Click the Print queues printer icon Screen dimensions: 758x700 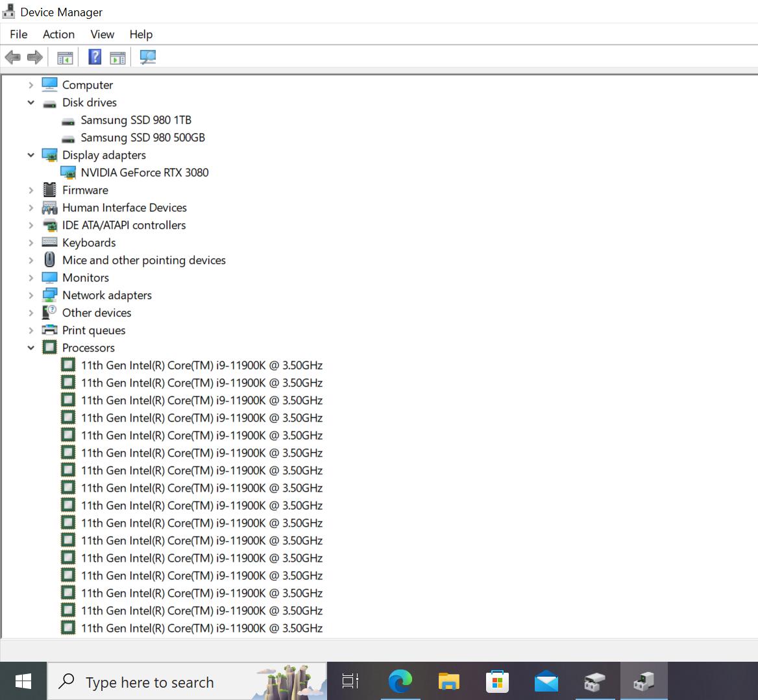[49, 330]
